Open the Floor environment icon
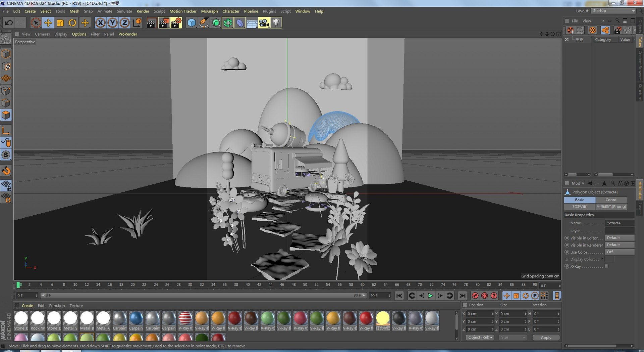This screenshot has width=644, height=352. pos(252,23)
